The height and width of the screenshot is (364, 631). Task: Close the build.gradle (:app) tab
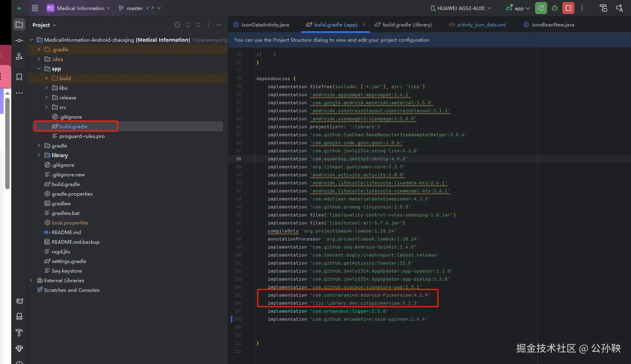(x=364, y=24)
